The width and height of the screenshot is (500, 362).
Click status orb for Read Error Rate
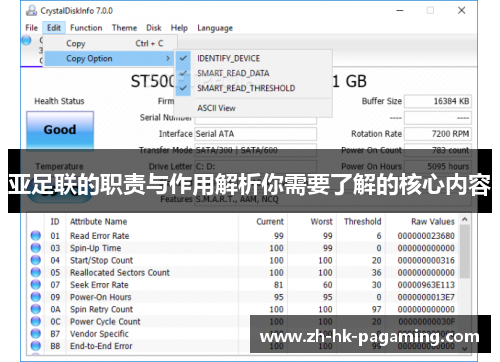tap(36, 236)
